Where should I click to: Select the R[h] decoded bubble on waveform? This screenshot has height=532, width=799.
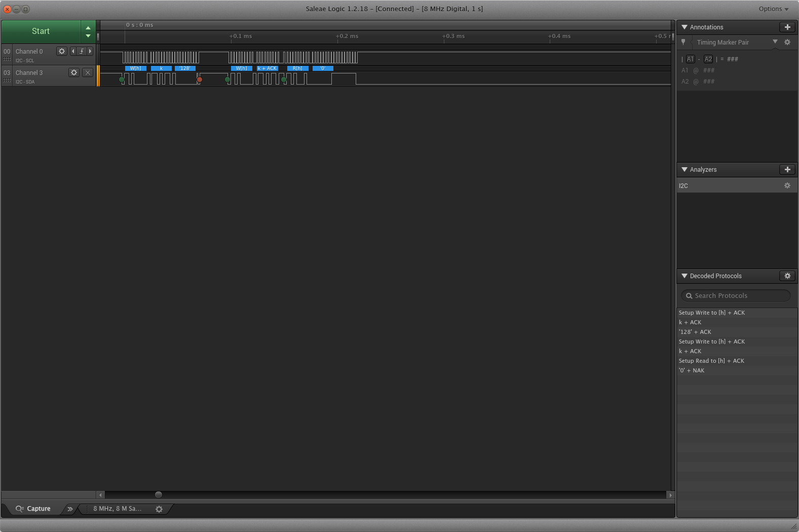click(297, 68)
